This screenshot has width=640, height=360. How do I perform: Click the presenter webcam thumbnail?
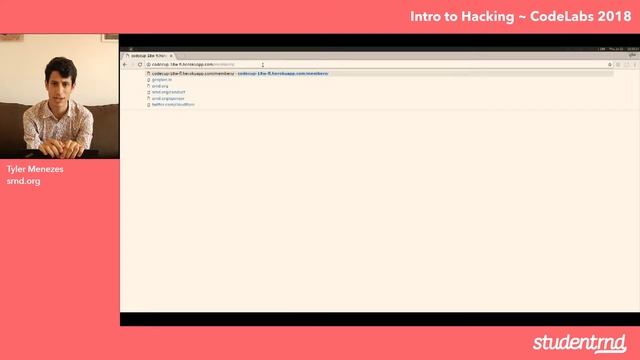coord(60,96)
